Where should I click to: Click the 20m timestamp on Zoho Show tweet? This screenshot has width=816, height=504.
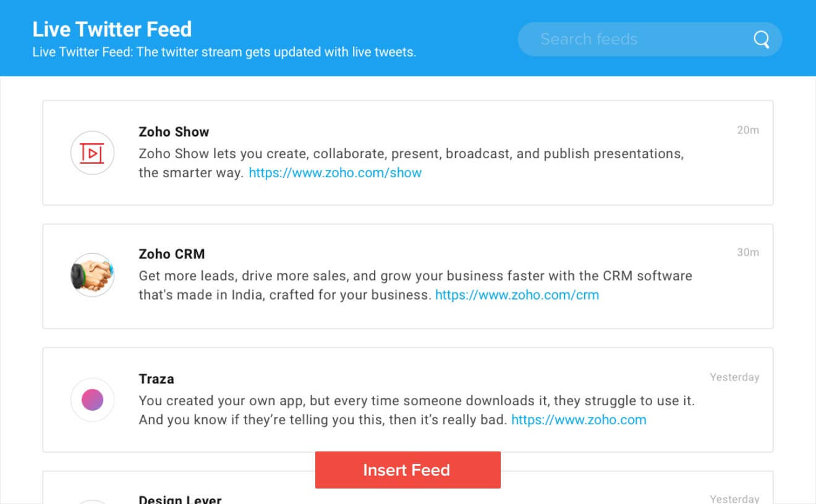click(748, 130)
